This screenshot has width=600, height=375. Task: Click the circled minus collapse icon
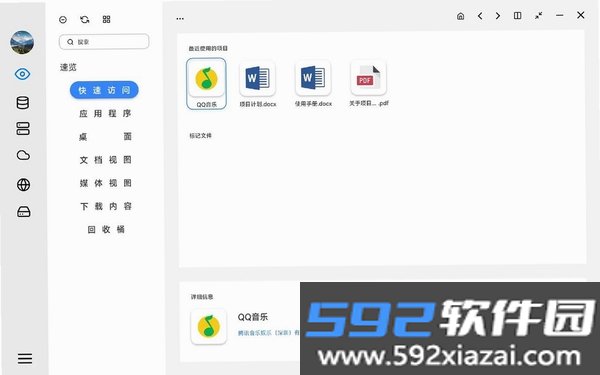pos(63,20)
